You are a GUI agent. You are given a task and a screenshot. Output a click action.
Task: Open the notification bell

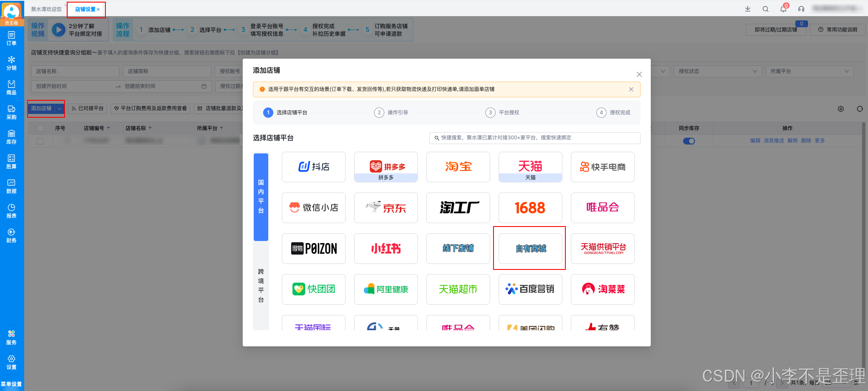tap(783, 9)
